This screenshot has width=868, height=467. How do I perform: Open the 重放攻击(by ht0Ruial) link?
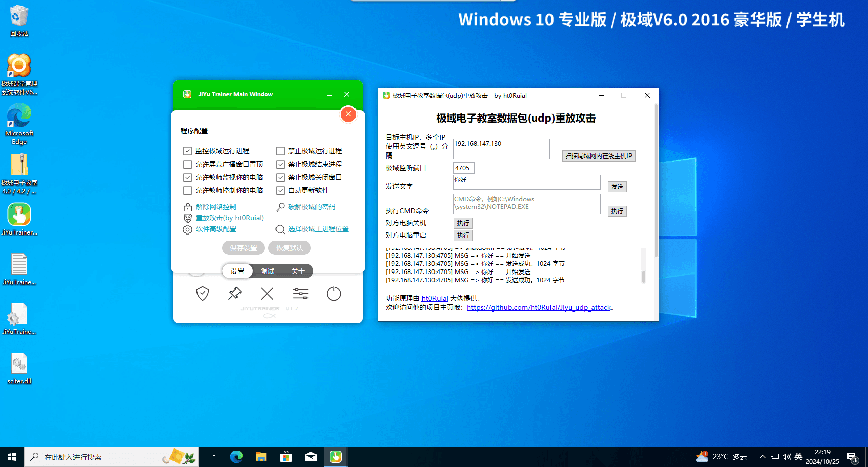(x=230, y=218)
